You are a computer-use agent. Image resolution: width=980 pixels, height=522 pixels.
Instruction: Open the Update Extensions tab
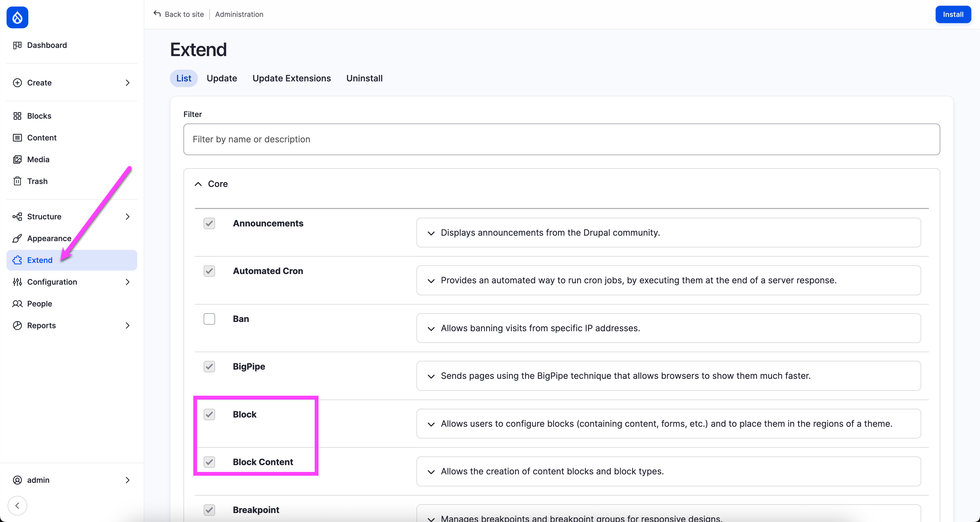(291, 78)
